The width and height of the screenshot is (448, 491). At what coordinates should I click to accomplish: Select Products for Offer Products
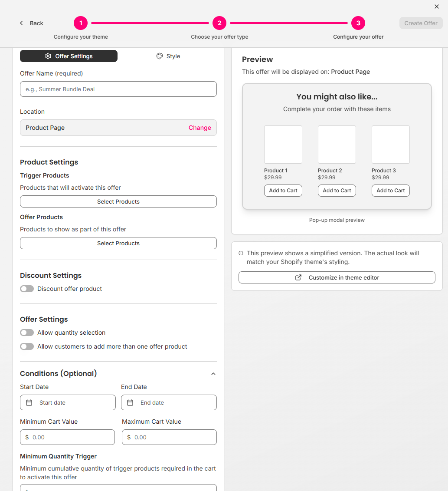click(x=118, y=243)
